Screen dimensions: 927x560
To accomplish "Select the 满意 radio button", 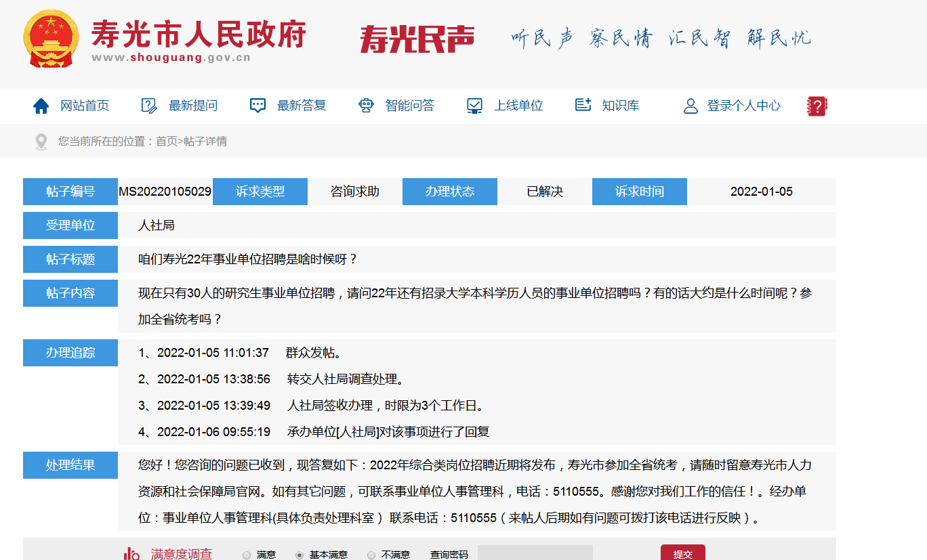I will [247, 555].
